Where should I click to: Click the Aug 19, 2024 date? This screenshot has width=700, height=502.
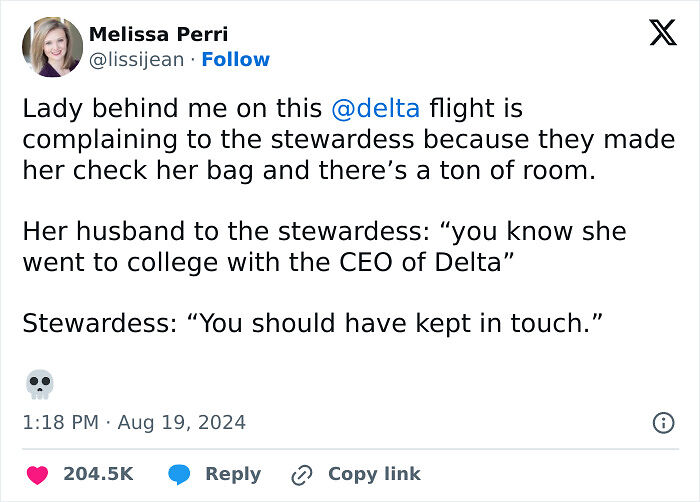click(181, 423)
